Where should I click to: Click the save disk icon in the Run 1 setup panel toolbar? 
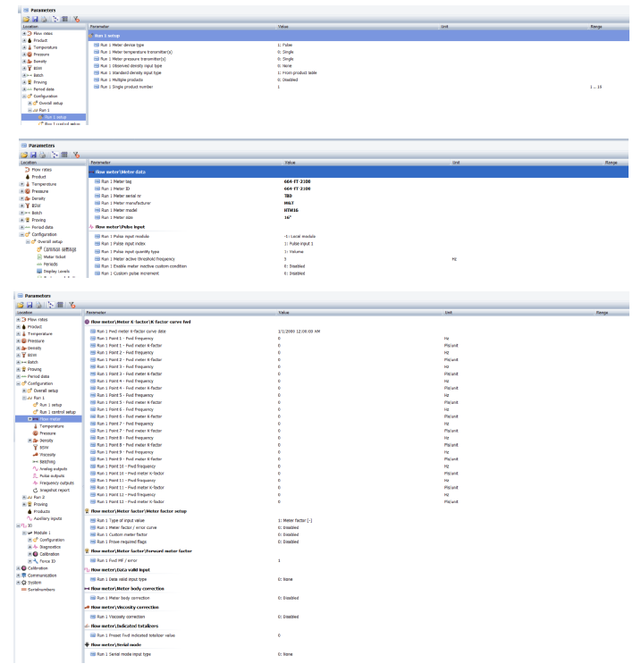pyautogui.click(x=35, y=19)
